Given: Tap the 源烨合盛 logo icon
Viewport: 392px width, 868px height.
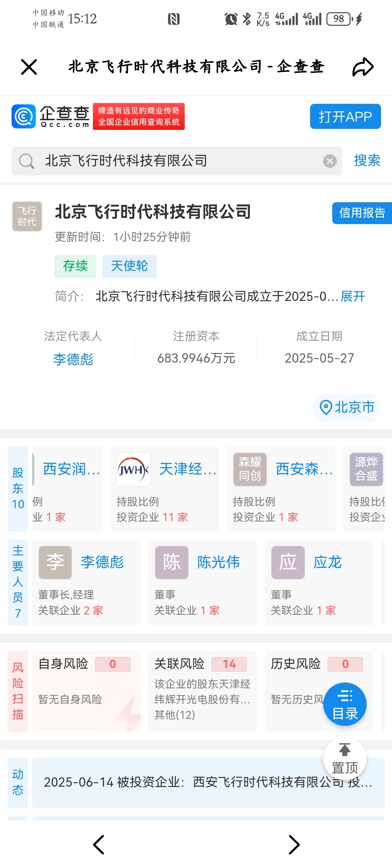Looking at the screenshot, I should click(366, 469).
